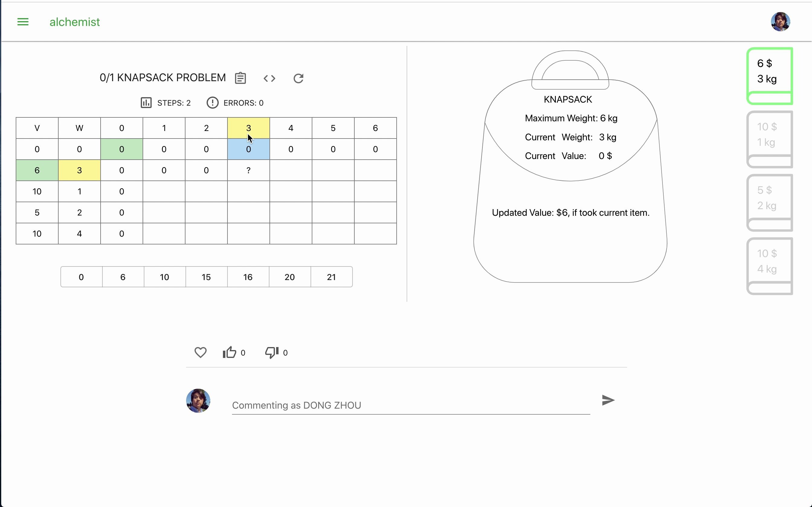
Task: Focus the comment input field
Action: (411, 405)
